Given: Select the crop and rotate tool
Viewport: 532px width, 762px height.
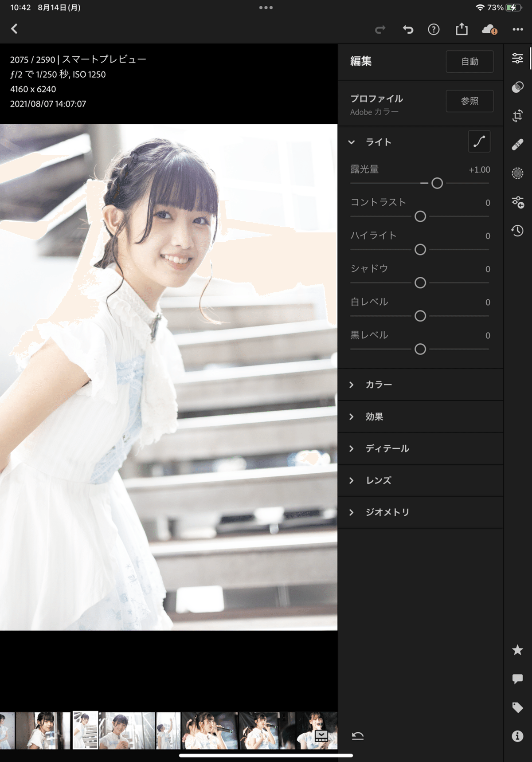Looking at the screenshot, I should [517, 116].
